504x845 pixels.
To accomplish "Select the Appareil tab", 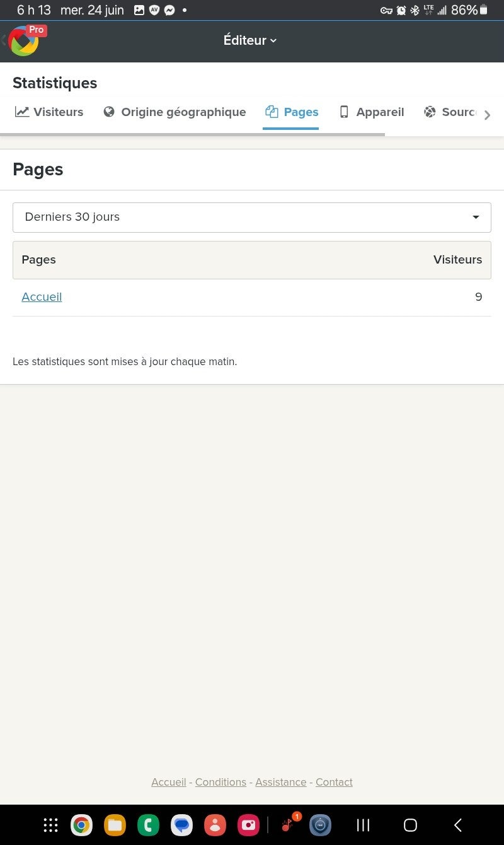I will click(372, 112).
